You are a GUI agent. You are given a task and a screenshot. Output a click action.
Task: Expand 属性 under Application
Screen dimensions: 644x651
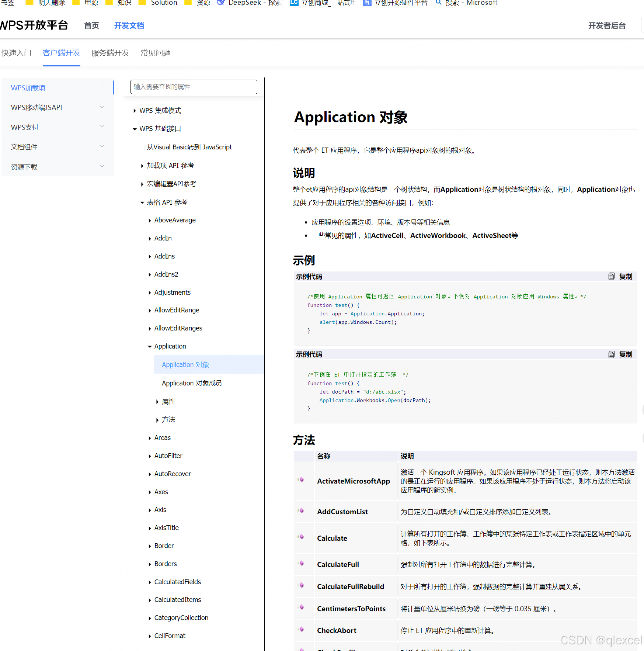(x=157, y=402)
